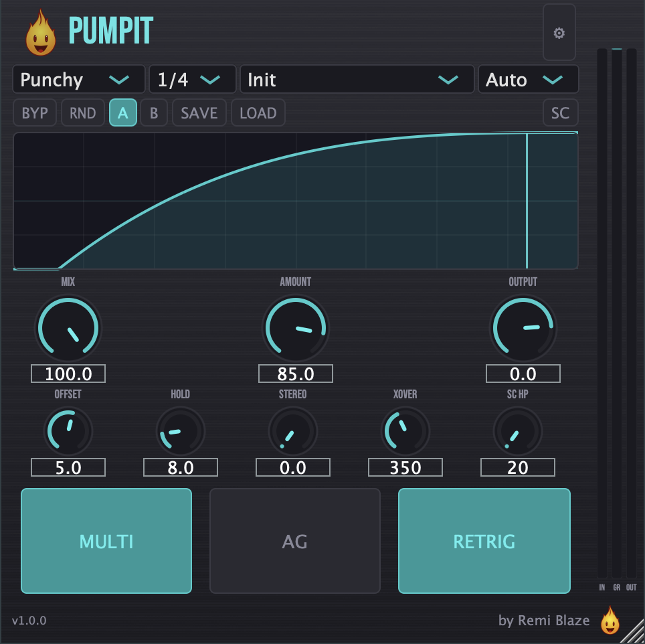
Task: Click the SAVE button
Action: (199, 112)
